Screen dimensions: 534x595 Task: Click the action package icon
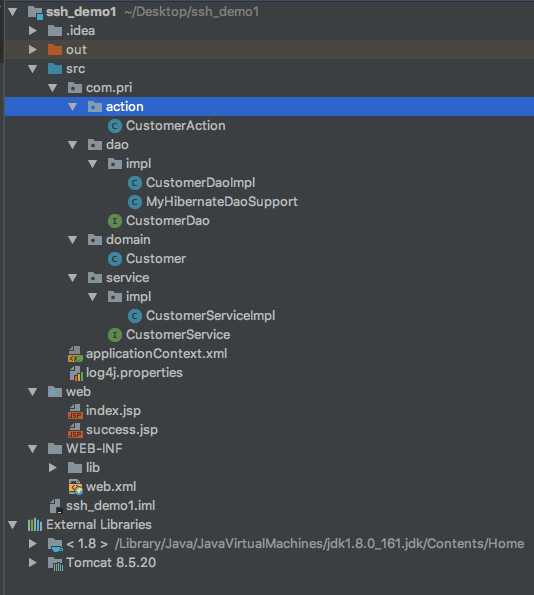point(95,107)
